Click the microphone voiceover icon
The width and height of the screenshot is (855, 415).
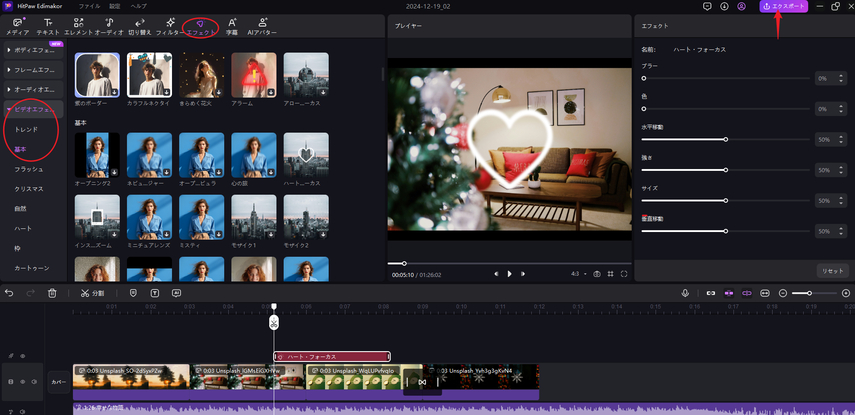(686, 293)
